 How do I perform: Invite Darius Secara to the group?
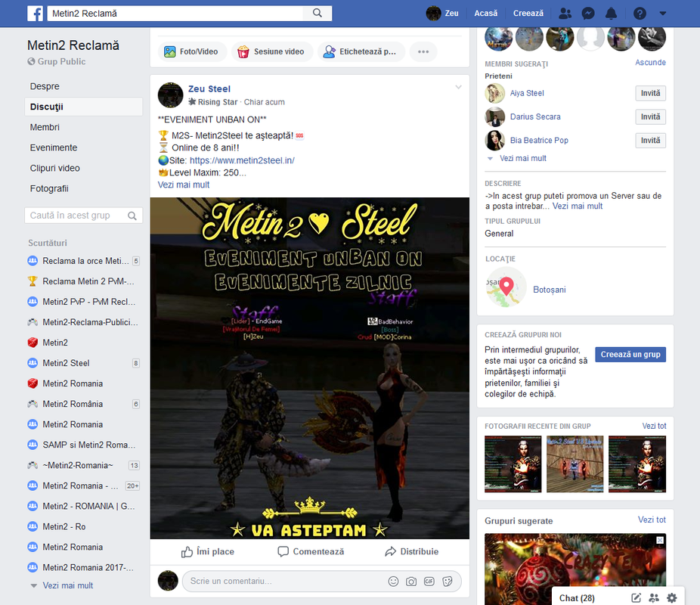(650, 117)
